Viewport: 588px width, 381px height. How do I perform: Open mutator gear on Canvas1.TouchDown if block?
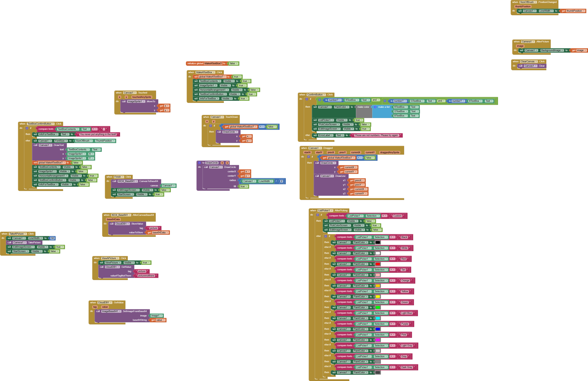(x=210, y=126)
